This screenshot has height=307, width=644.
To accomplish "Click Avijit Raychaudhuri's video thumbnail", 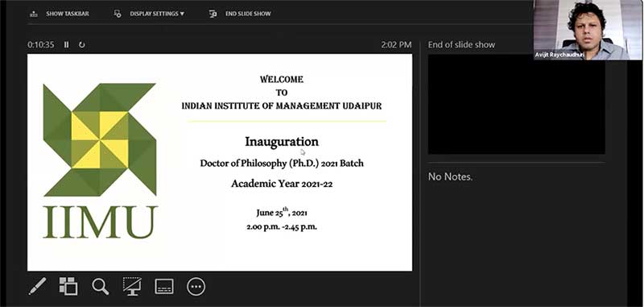I will coord(588,30).
